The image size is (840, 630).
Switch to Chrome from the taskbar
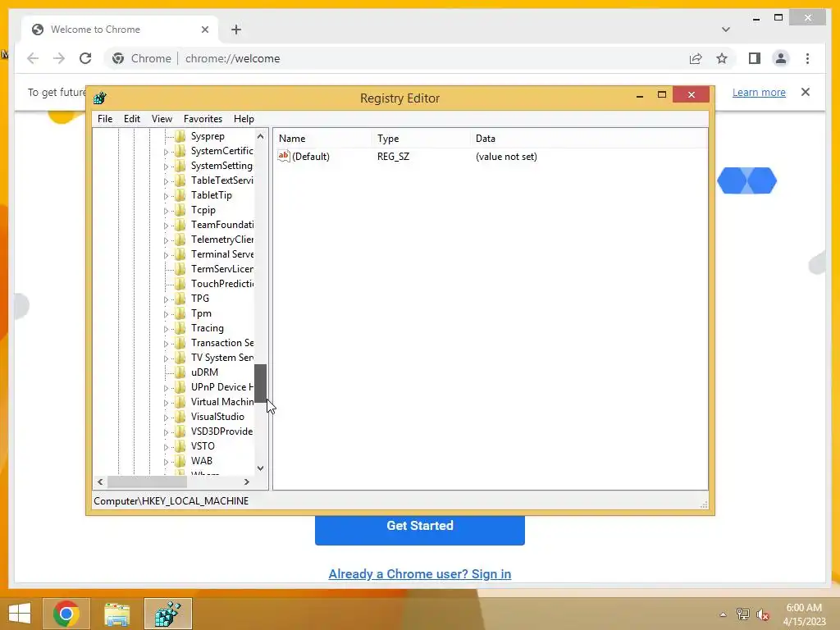click(66, 614)
